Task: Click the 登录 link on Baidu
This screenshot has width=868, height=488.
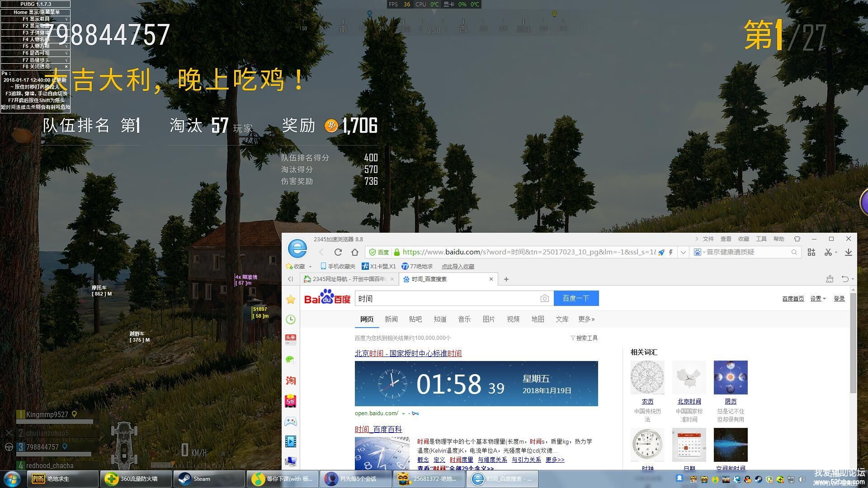Action: click(x=839, y=299)
